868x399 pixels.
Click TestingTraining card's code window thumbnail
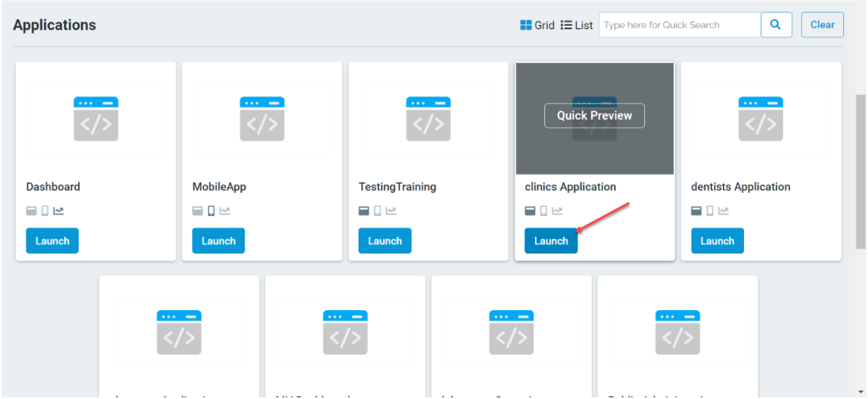429,119
